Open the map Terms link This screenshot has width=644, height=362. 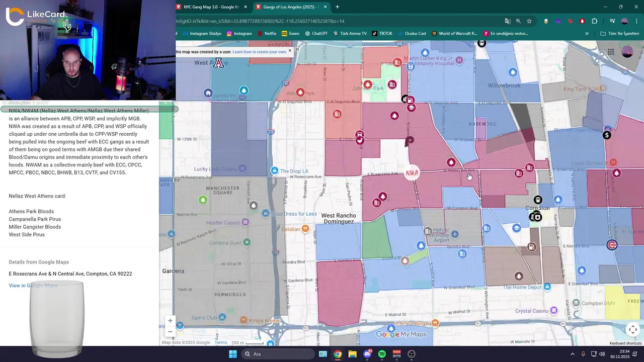click(x=221, y=343)
